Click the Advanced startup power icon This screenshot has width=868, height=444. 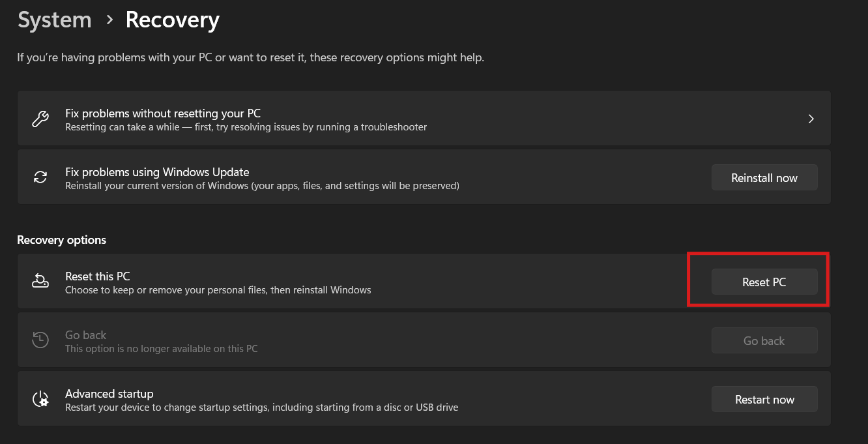click(40, 398)
